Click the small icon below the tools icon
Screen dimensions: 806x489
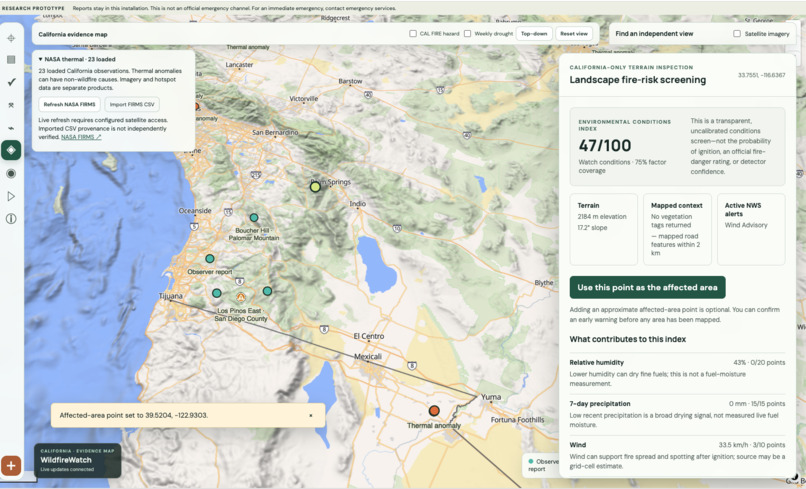coord(11,128)
